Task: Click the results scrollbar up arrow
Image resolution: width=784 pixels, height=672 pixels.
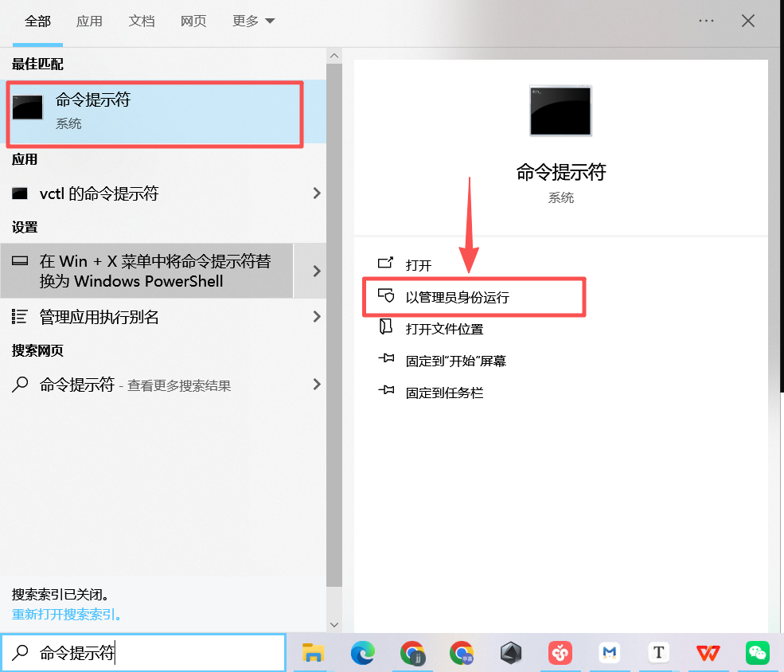Action: coord(334,56)
